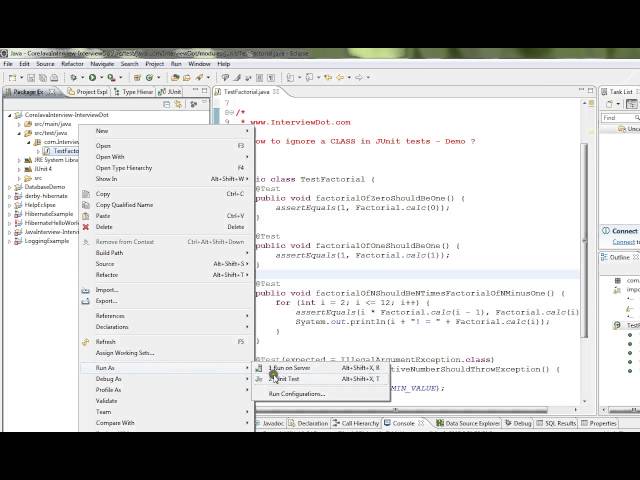Click the Save toolbar icon
Screen dimensions: 640x480
click(31, 78)
